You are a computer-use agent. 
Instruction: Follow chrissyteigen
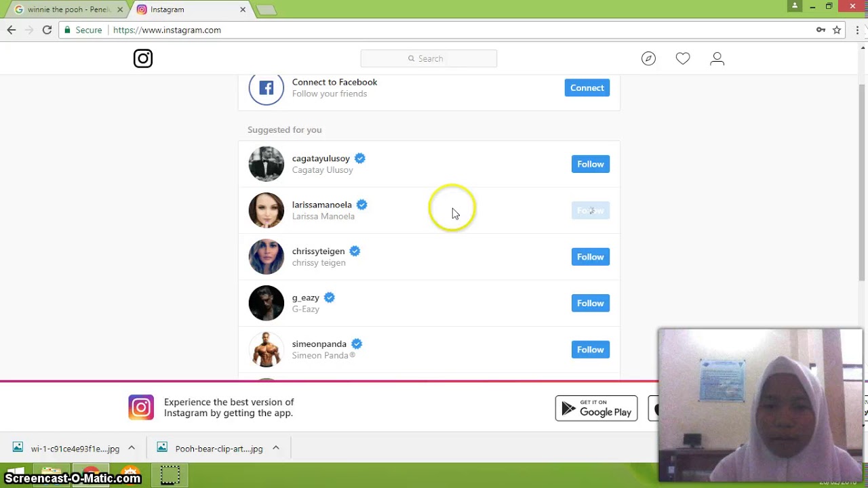point(591,257)
